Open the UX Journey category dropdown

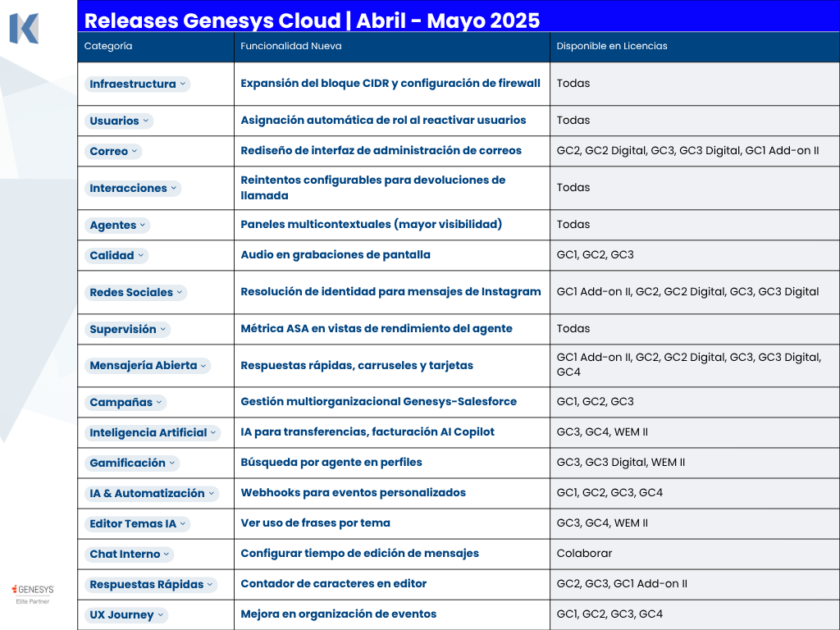coord(126,614)
